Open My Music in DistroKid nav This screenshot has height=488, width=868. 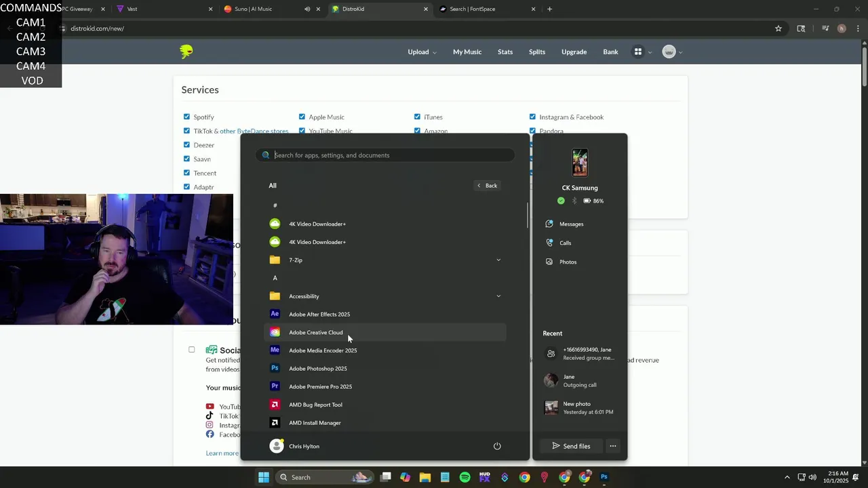467,52
